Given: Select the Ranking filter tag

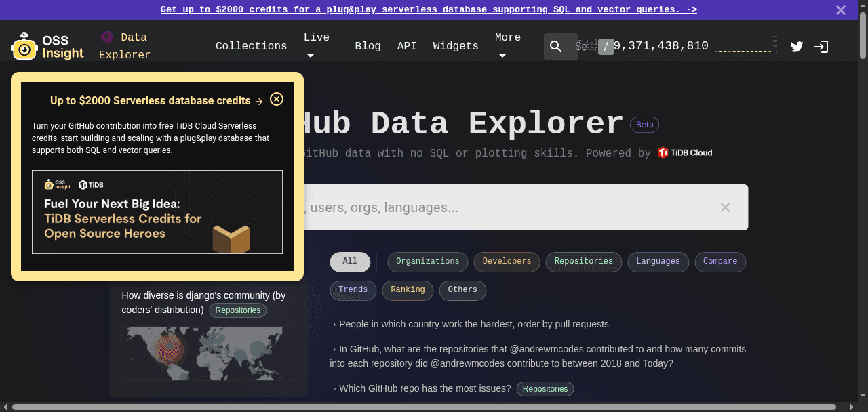Looking at the screenshot, I should (x=408, y=290).
